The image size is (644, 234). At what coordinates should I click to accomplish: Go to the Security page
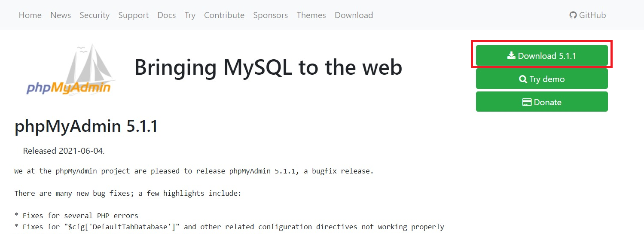click(95, 15)
